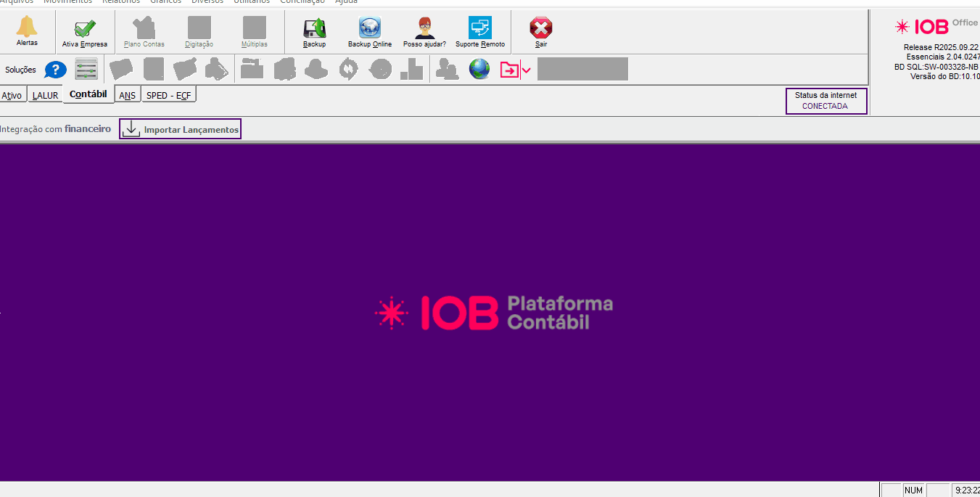Start Suporte Remoto session
Viewport: 980px width, 497px height.
[479, 29]
